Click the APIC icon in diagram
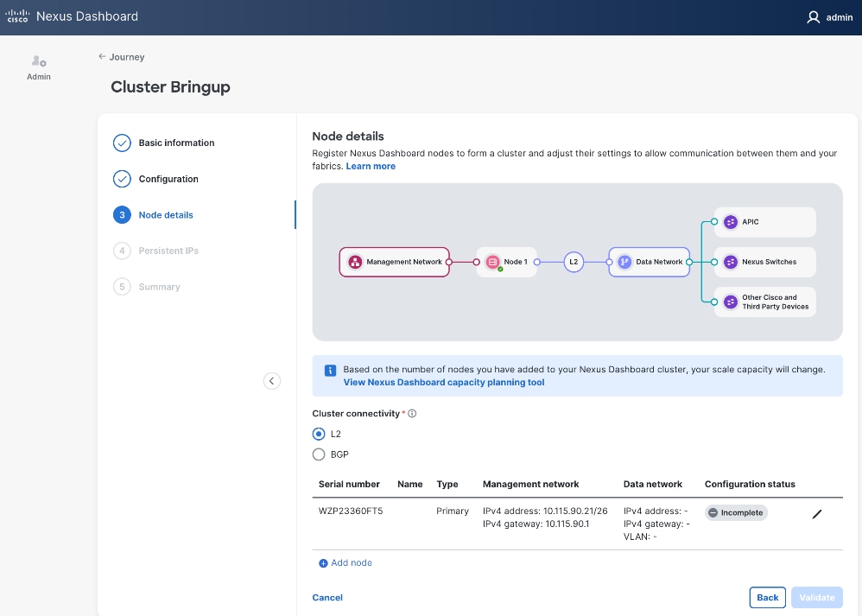 tap(730, 222)
